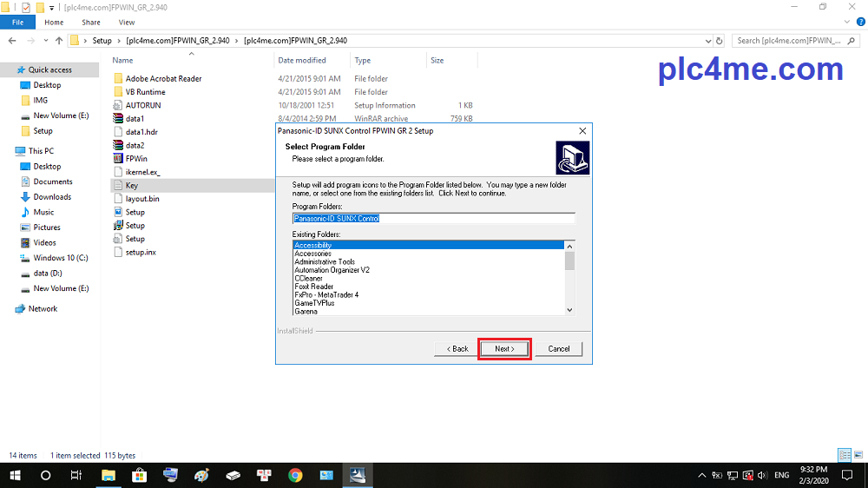Show hidden system tray icons

(x=701, y=475)
